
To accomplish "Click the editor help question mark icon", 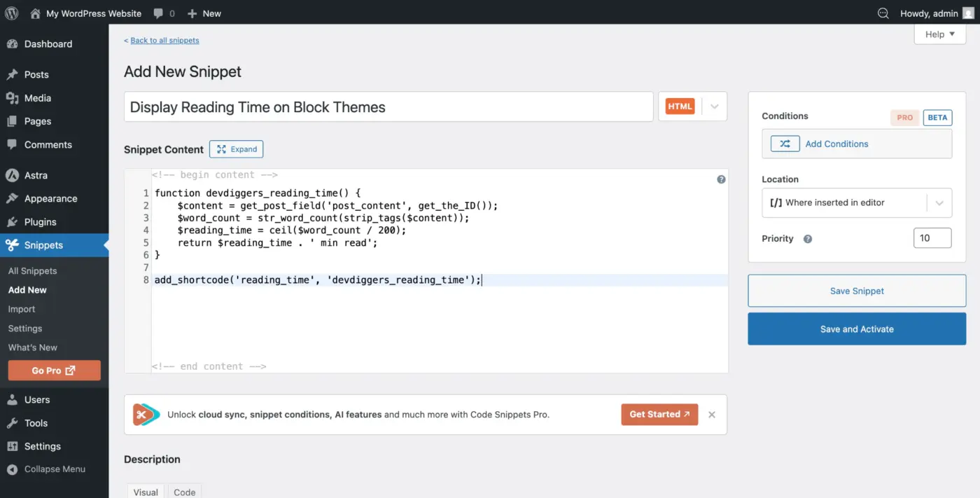I will point(721,179).
